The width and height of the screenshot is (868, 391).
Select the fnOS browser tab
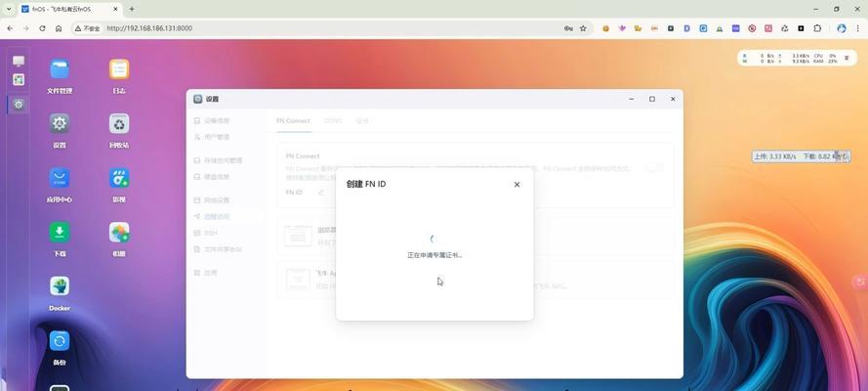pyautogui.click(x=68, y=10)
